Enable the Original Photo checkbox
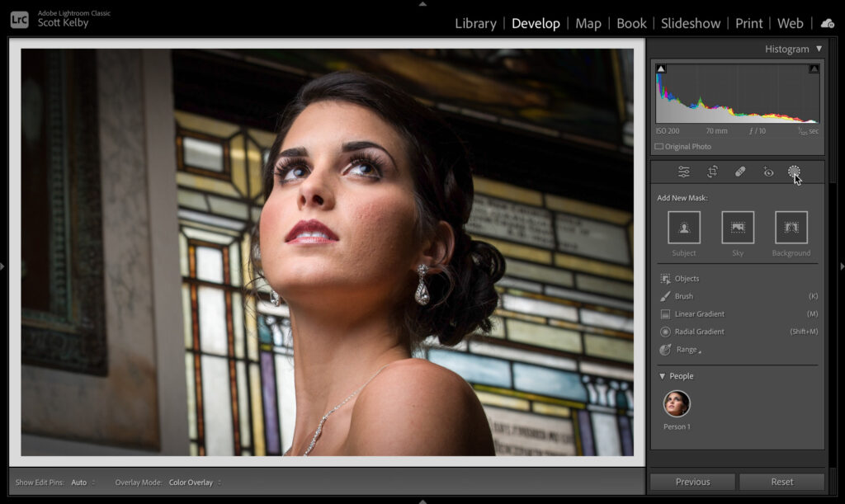 click(659, 147)
